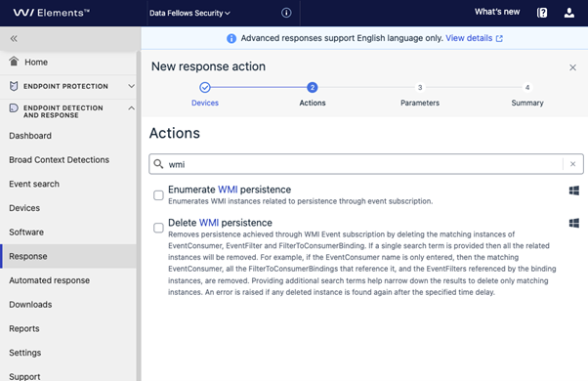Image resolution: width=588 pixels, height=381 pixels.
Task: Open the user account profile icon
Action: (x=569, y=13)
